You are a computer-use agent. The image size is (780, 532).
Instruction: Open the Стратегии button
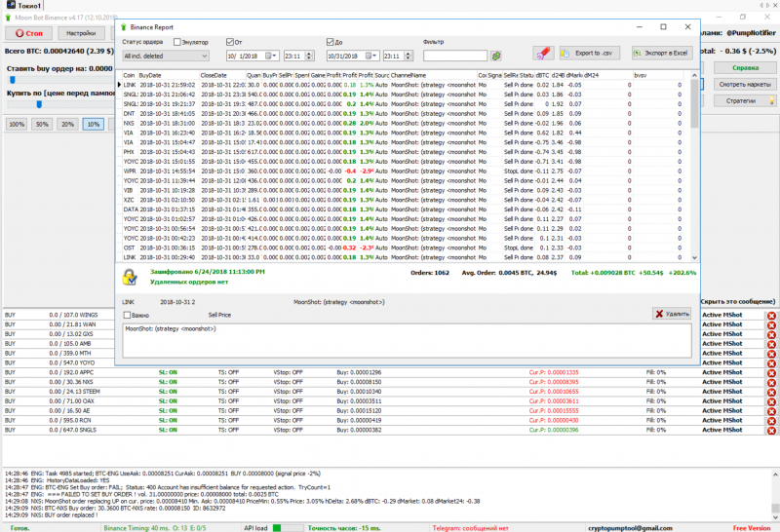coord(745,101)
